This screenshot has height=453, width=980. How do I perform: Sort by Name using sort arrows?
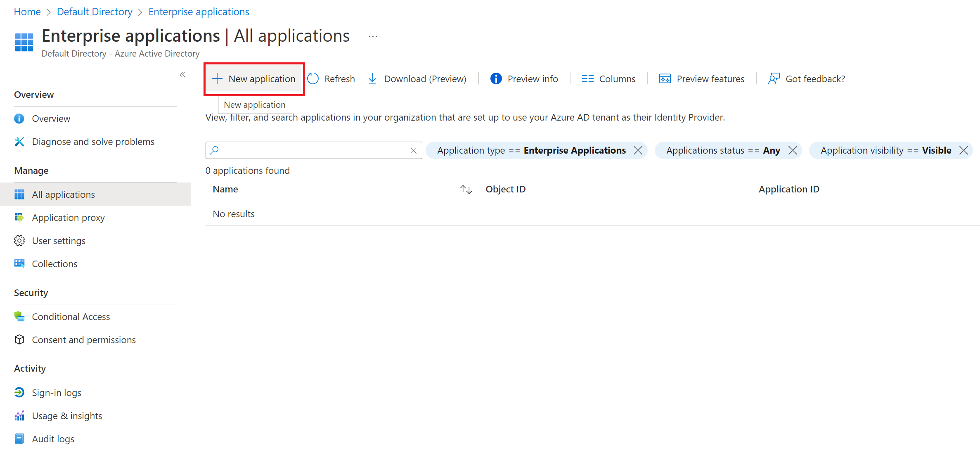(x=466, y=190)
